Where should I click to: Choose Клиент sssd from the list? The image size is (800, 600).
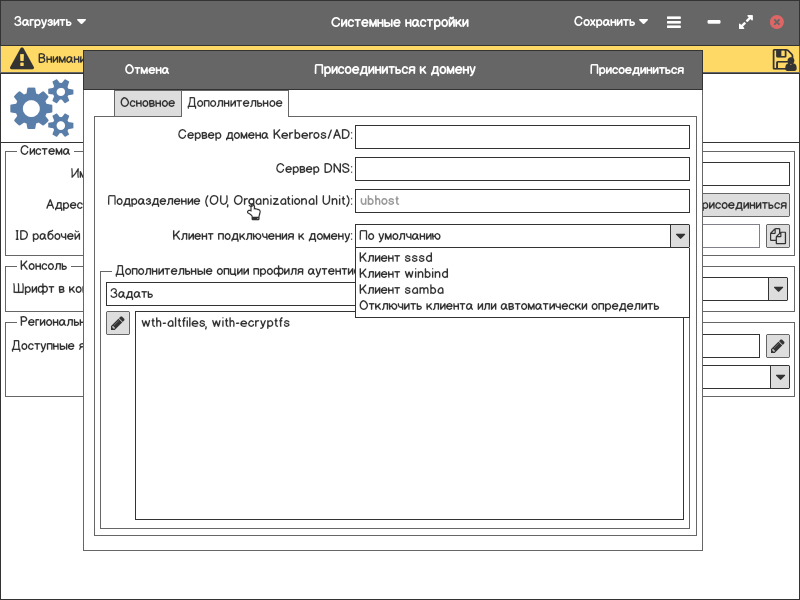pos(397,258)
